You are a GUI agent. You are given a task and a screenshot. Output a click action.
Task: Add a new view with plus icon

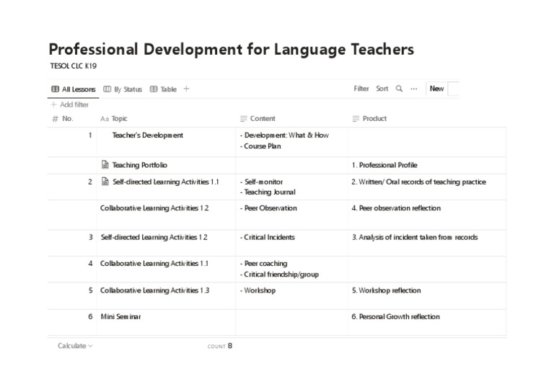coord(187,89)
